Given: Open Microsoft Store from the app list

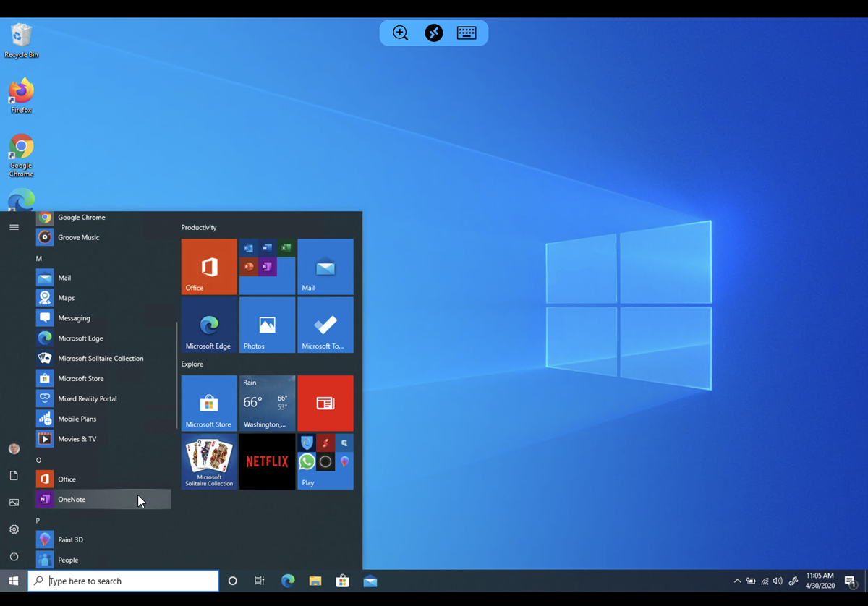Looking at the screenshot, I should [x=103, y=379].
